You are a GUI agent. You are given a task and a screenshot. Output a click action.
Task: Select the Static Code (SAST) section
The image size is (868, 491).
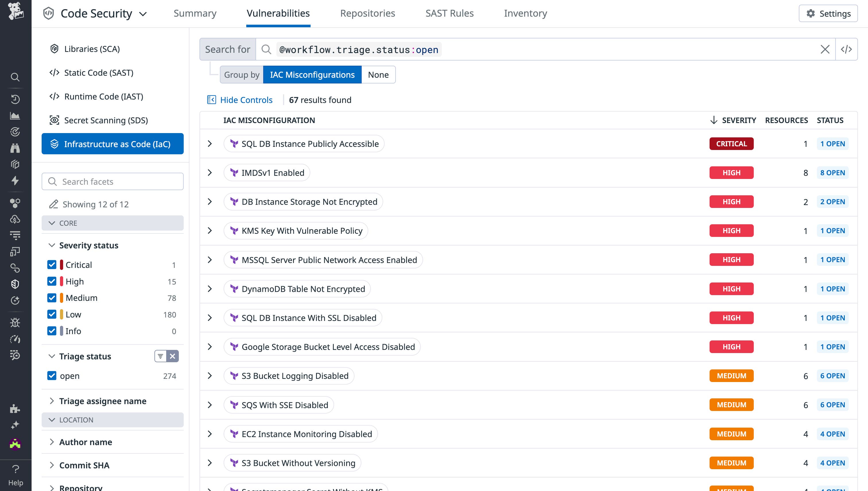[98, 73]
